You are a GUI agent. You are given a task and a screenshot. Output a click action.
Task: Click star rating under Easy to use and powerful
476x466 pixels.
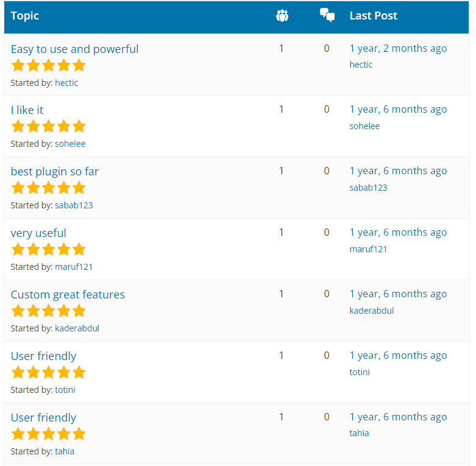(x=49, y=66)
